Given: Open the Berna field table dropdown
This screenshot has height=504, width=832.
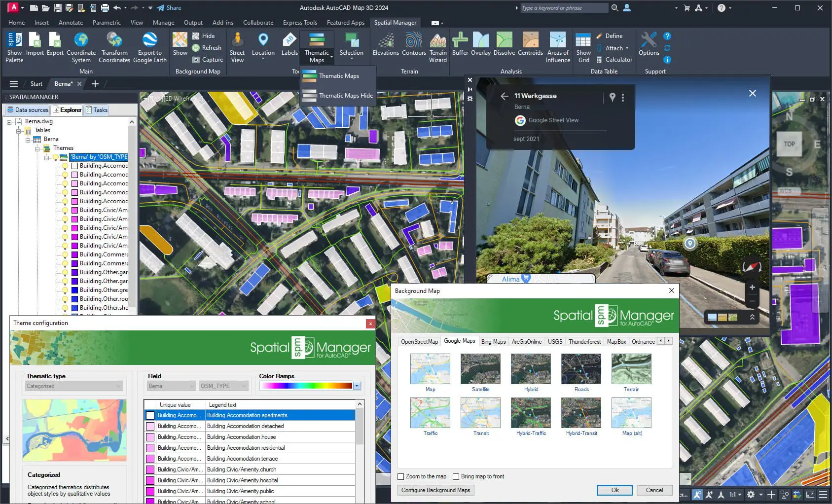Looking at the screenshot, I should (x=171, y=386).
